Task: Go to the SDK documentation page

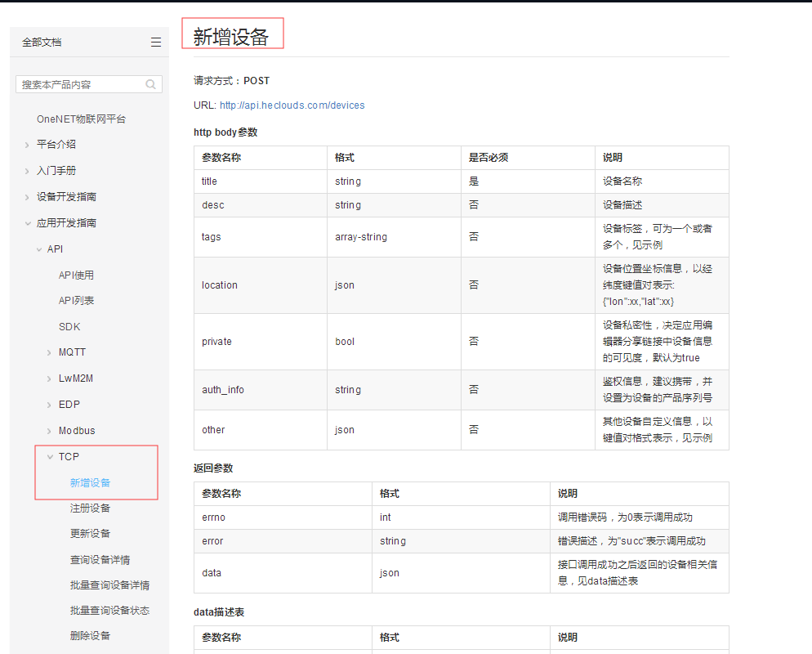Action: tap(69, 325)
